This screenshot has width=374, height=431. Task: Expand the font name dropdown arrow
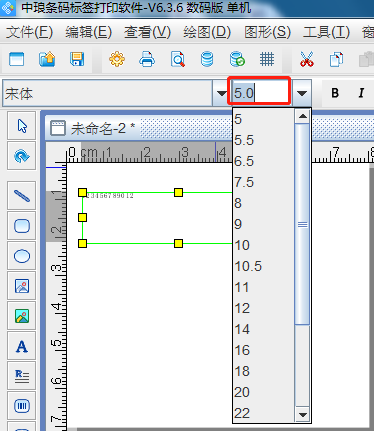221,93
